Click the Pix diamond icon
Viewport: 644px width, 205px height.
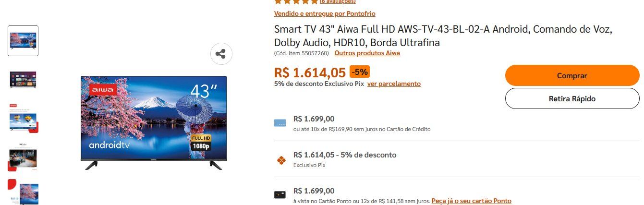coord(281,160)
